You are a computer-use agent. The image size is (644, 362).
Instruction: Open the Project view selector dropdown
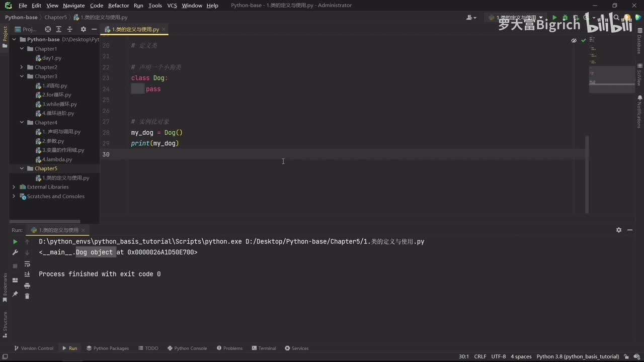coord(27,29)
